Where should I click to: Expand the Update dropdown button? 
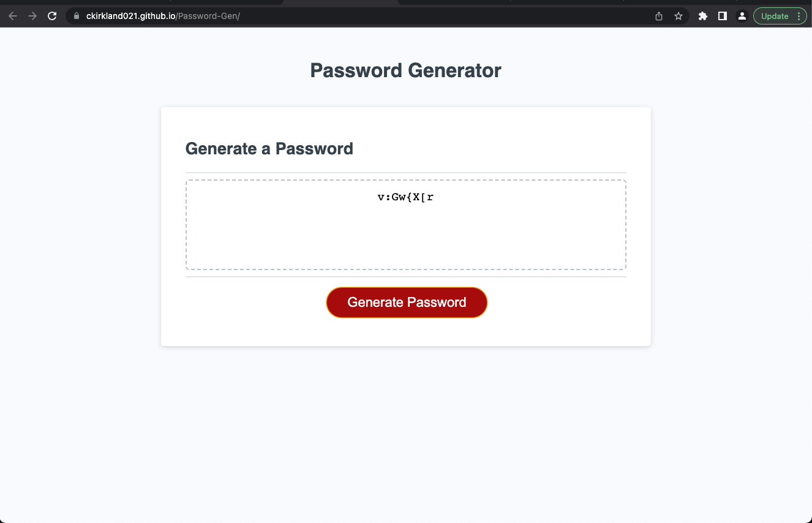799,16
